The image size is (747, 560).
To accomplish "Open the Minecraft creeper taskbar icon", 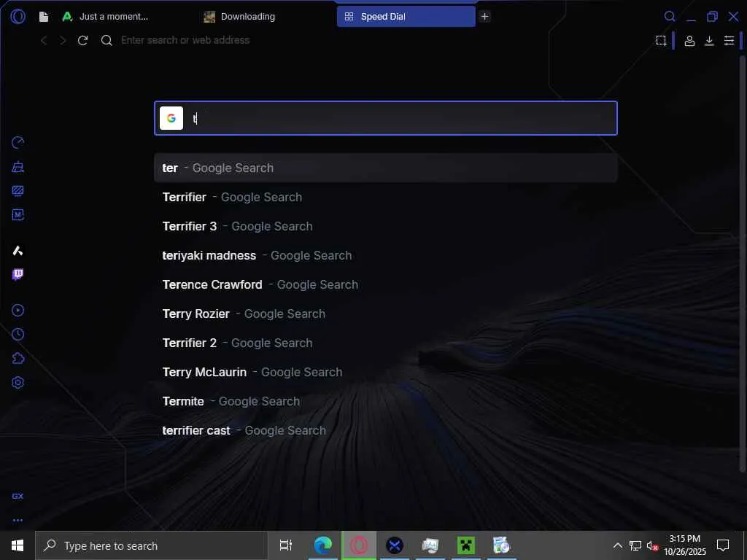I will pyautogui.click(x=466, y=545).
